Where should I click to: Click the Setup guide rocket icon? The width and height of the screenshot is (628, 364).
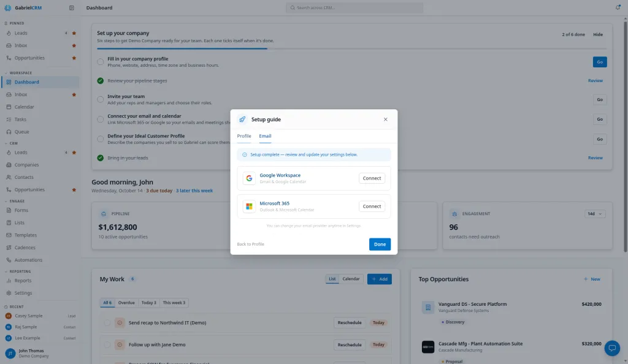click(242, 119)
